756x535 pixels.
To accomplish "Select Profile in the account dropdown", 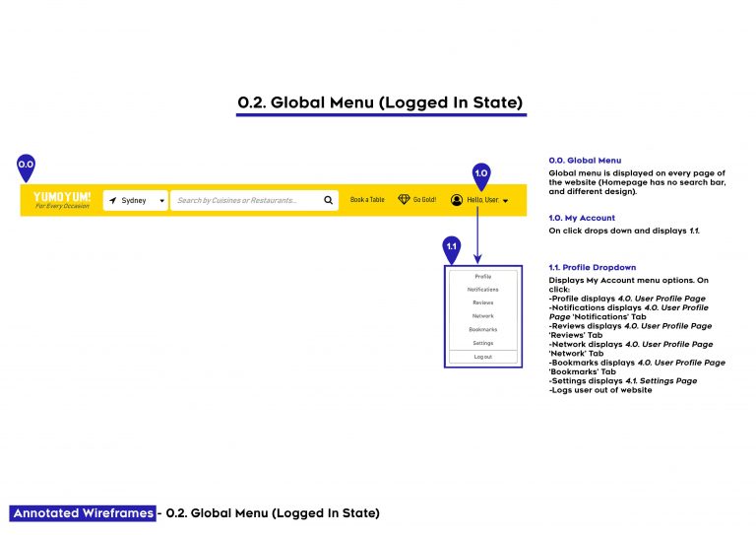I will click(x=483, y=277).
